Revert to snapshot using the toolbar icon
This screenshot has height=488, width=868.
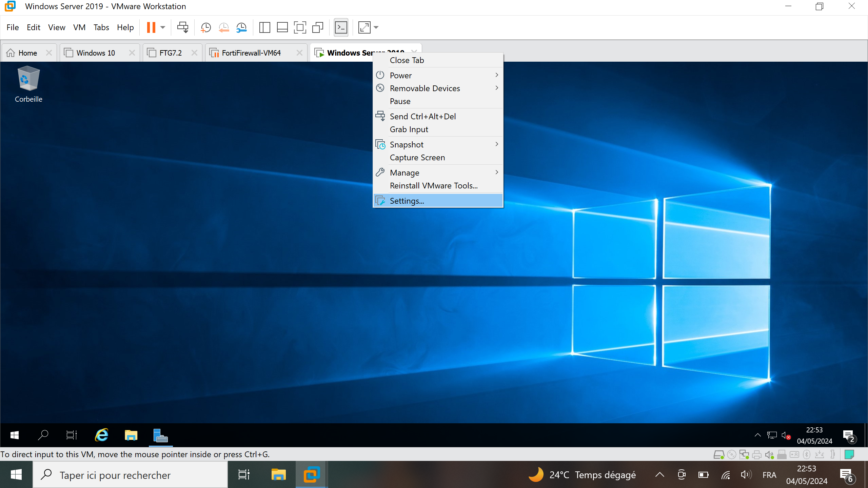(224, 27)
